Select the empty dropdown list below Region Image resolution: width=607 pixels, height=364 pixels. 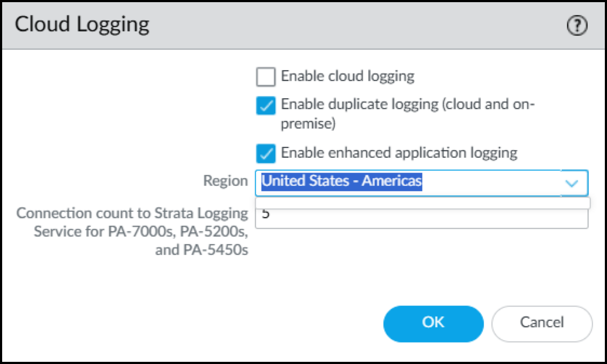[x=422, y=203]
